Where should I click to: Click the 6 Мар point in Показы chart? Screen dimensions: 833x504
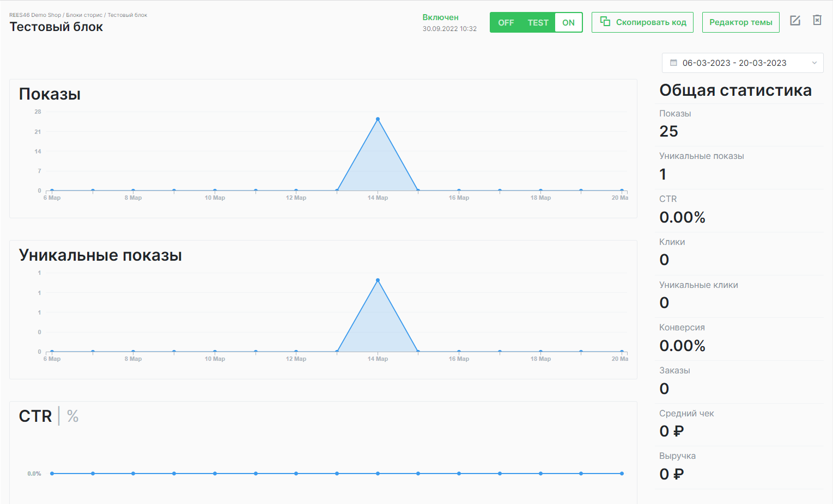point(52,190)
